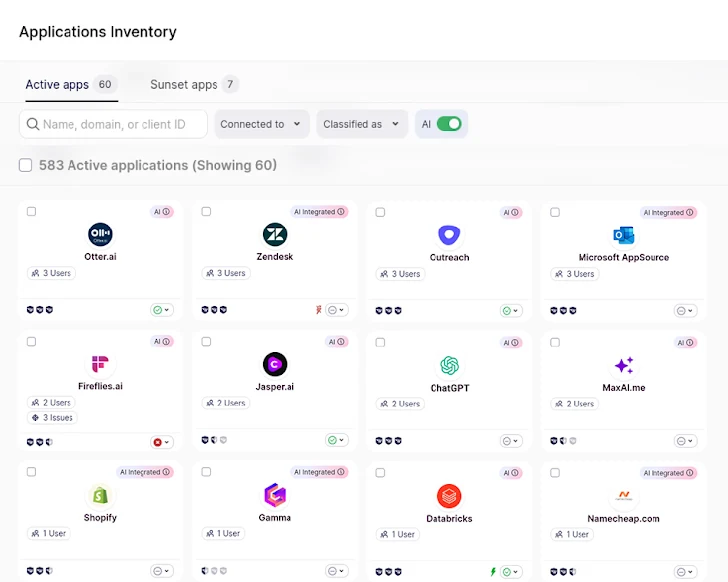Click the Fireflies.ai app logo
728x582 pixels.
(100, 364)
